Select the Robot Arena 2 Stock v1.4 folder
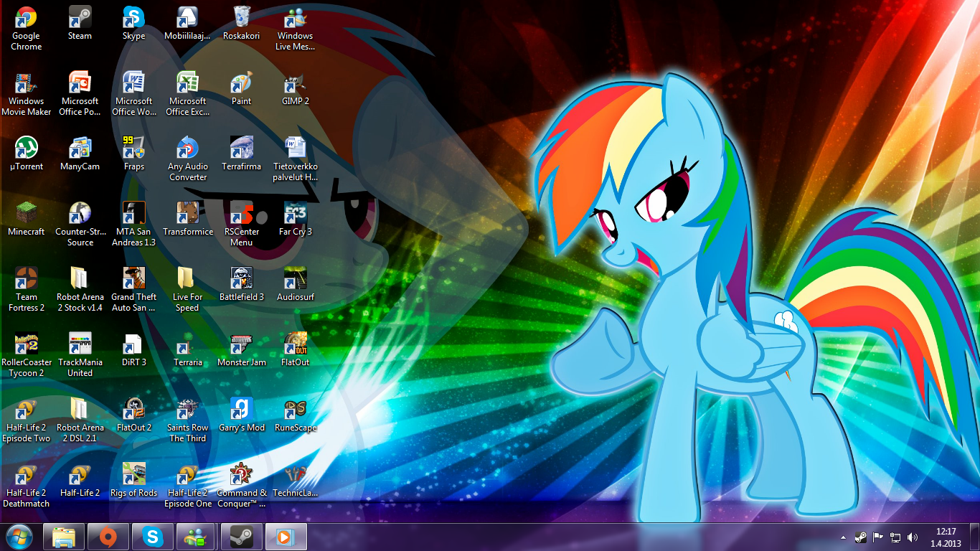The image size is (980, 551). 80,290
